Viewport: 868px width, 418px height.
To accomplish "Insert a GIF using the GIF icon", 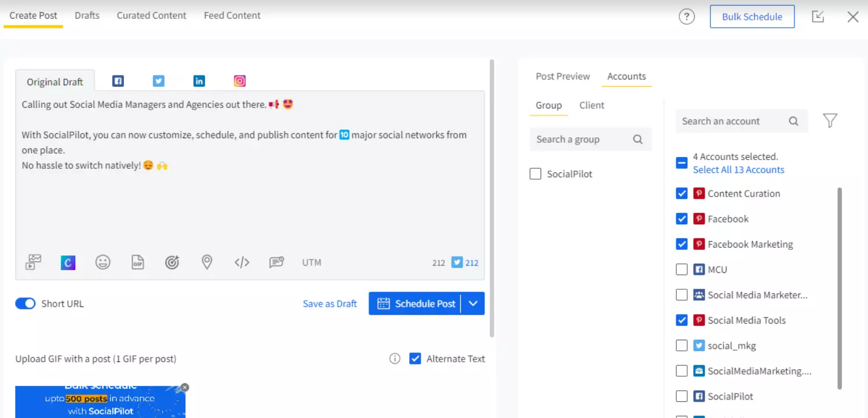I will [137, 262].
